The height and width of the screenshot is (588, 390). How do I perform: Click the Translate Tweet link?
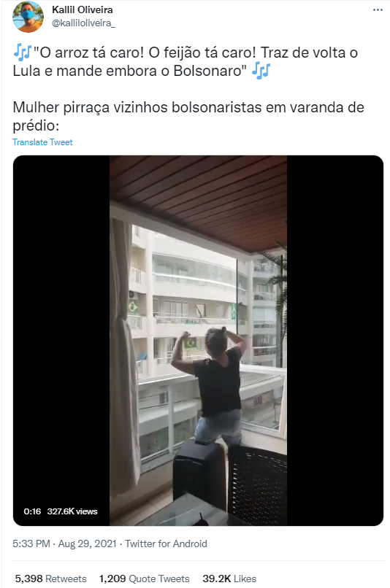42,142
